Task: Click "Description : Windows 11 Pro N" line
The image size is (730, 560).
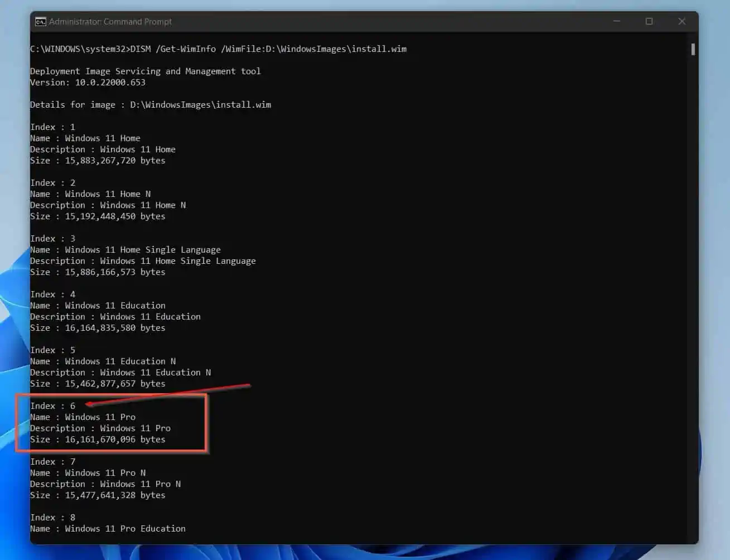Action: tap(105, 484)
